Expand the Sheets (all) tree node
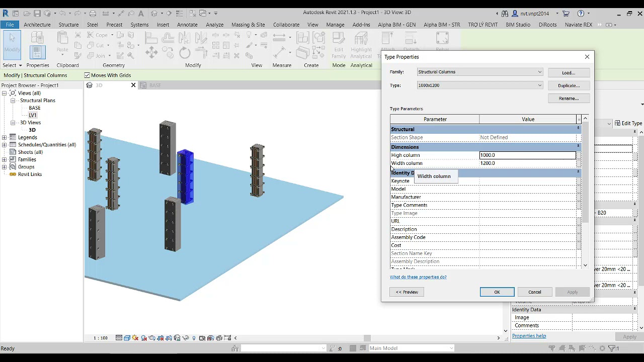This screenshot has height=362, width=644. pyautogui.click(x=4, y=152)
